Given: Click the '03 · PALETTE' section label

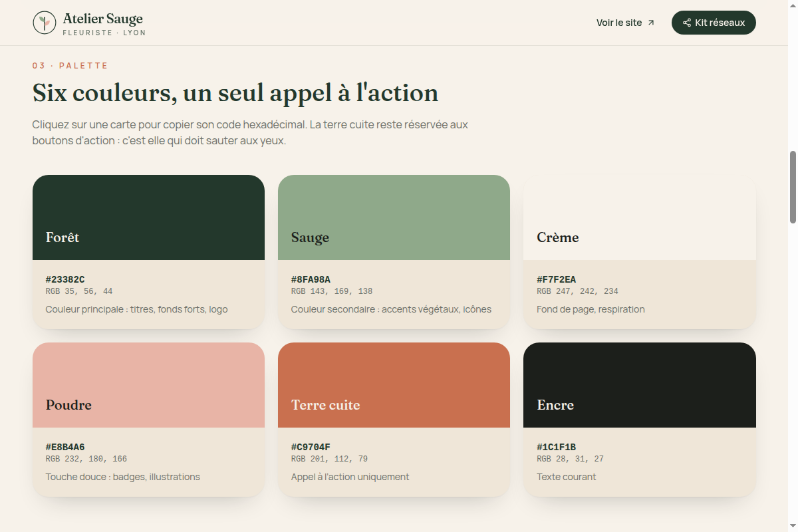Looking at the screenshot, I should 70,66.
